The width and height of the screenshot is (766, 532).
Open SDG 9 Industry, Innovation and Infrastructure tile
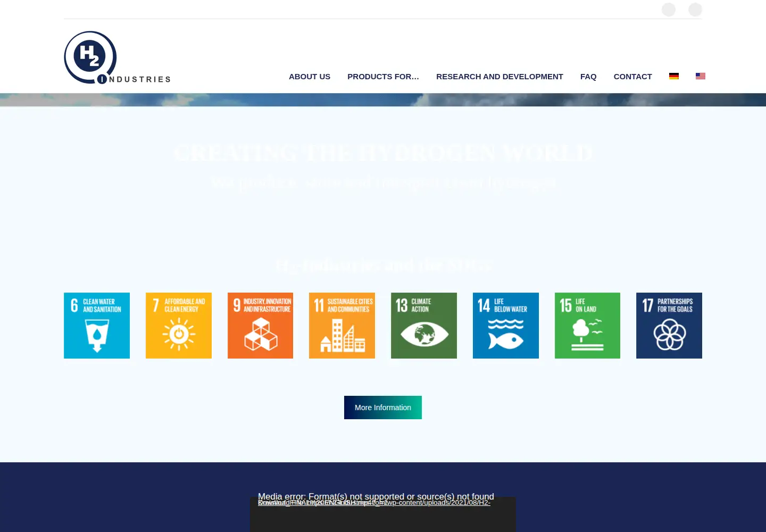(x=260, y=326)
